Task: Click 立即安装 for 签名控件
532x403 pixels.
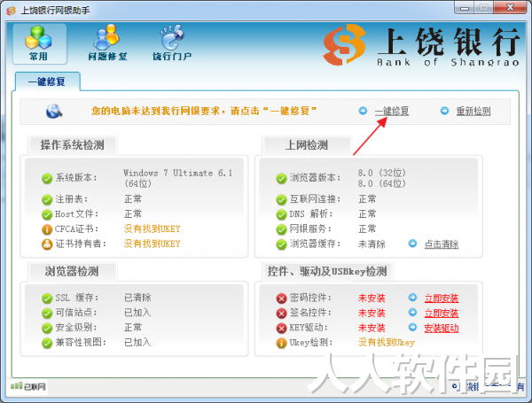Action: tap(442, 313)
